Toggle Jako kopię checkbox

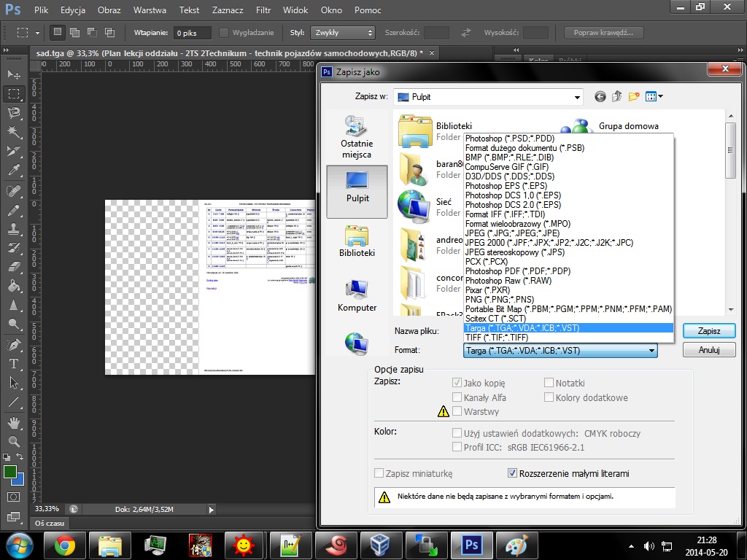click(x=457, y=382)
